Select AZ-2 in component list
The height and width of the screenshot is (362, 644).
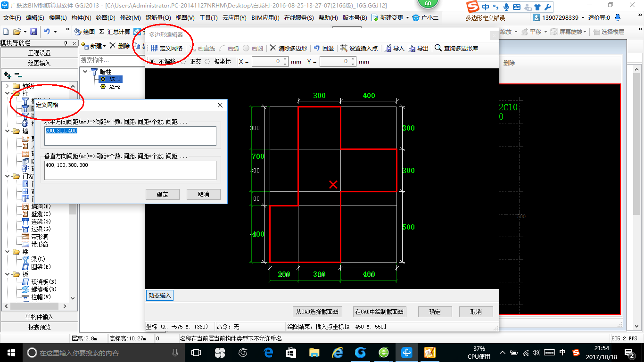pyautogui.click(x=115, y=87)
